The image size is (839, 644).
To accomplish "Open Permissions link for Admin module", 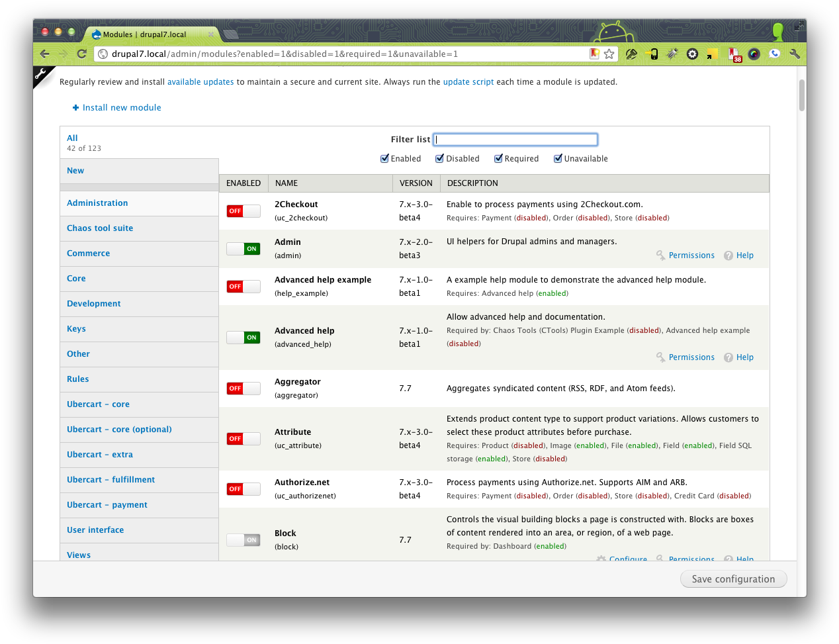I will (691, 255).
